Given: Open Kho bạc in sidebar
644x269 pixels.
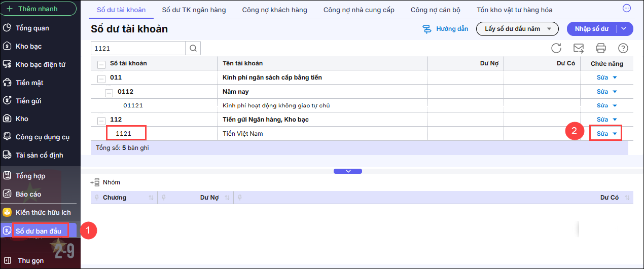Looking at the screenshot, I should coord(28,46).
